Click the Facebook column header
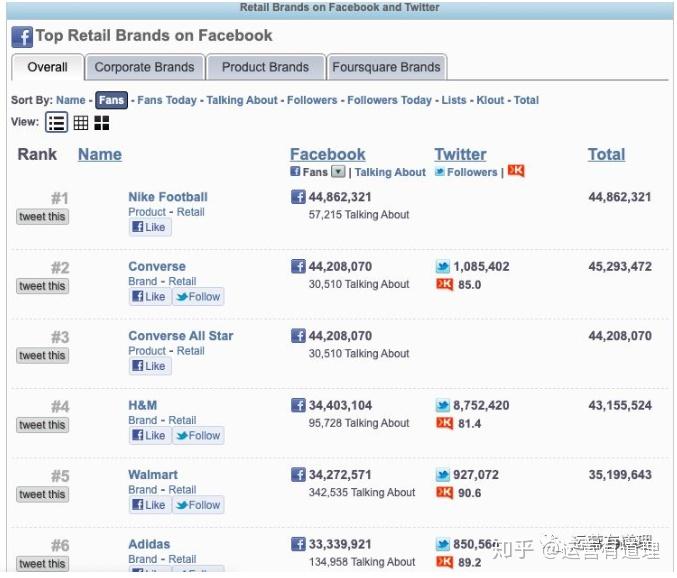This screenshot has height=578, width=677. [328, 155]
